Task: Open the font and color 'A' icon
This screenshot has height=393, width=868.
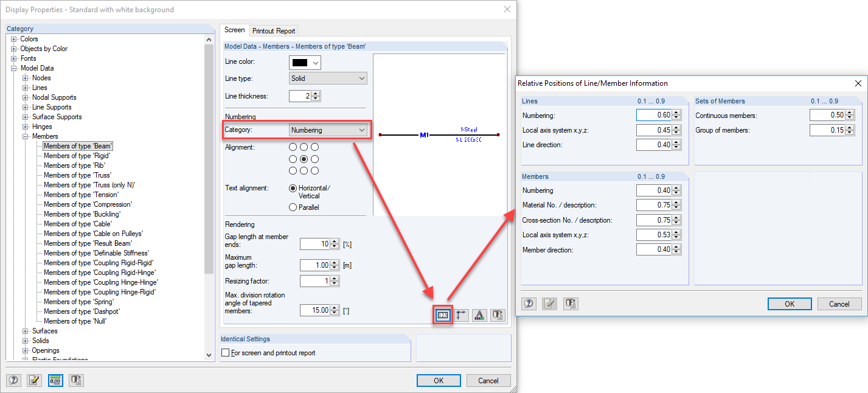Action: tap(479, 315)
